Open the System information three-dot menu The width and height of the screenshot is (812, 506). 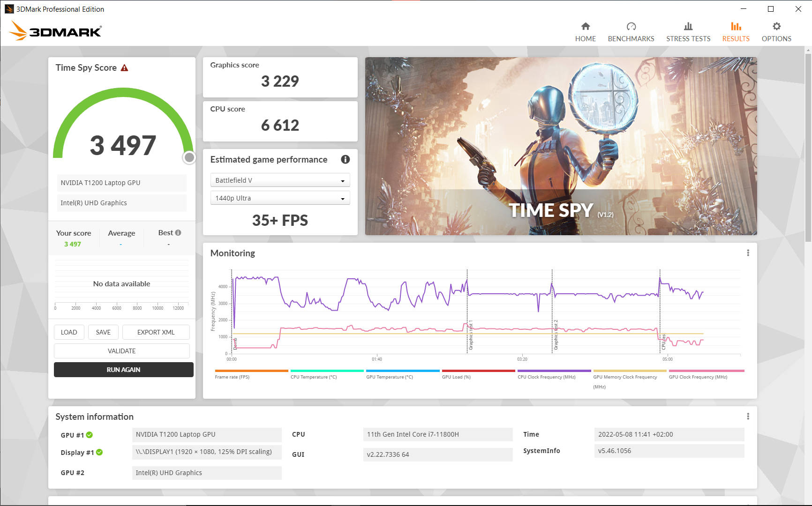pyautogui.click(x=748, y=417)
